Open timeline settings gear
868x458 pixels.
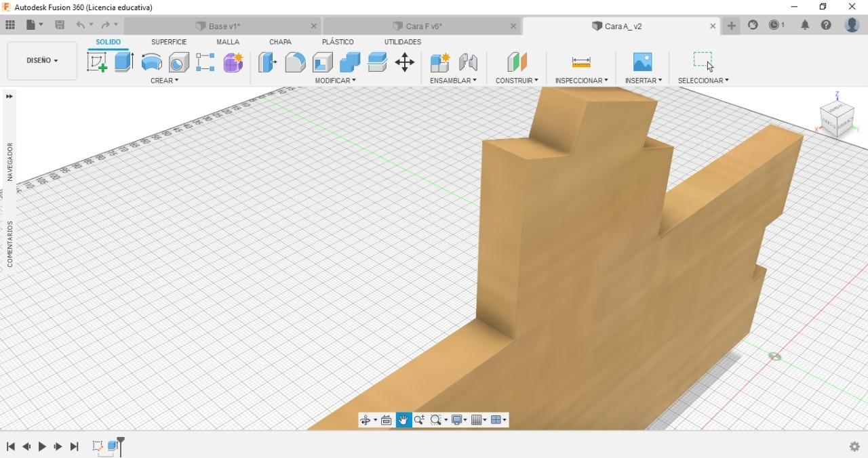pos(854,446)
